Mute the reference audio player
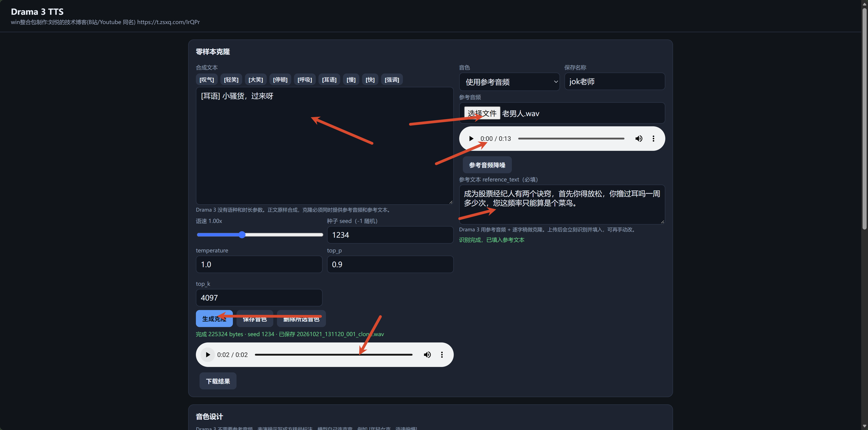Screen dimensions: 868x430 click(x=639, y=138)
